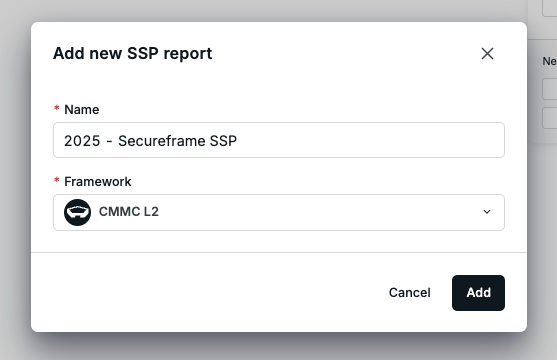Viewport: 557px width, 360px height.
Task: Click the Framework field label
Action: pos(98,182)
